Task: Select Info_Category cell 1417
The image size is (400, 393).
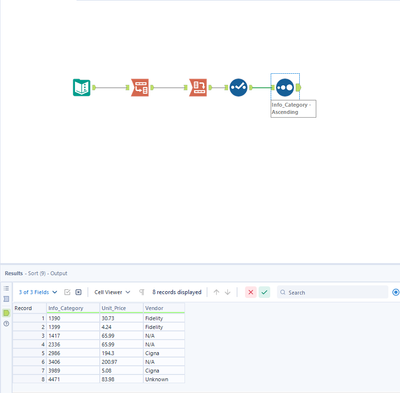Action: 73,336
